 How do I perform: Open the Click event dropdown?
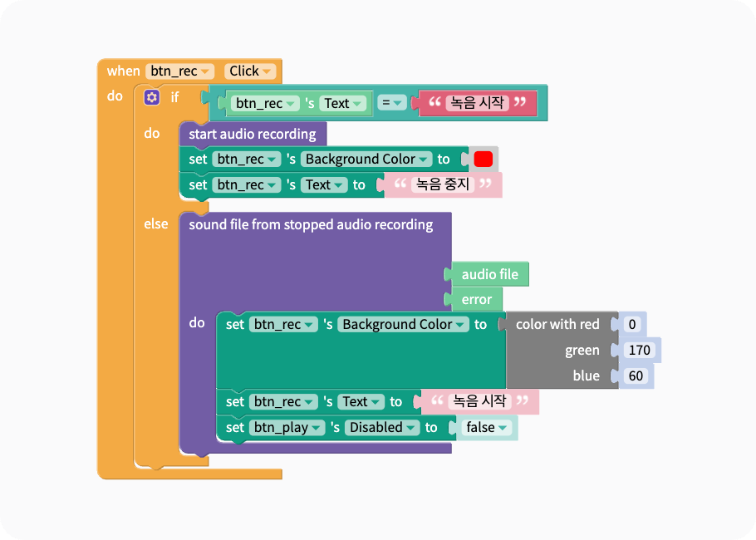click(x=250, y=71)
